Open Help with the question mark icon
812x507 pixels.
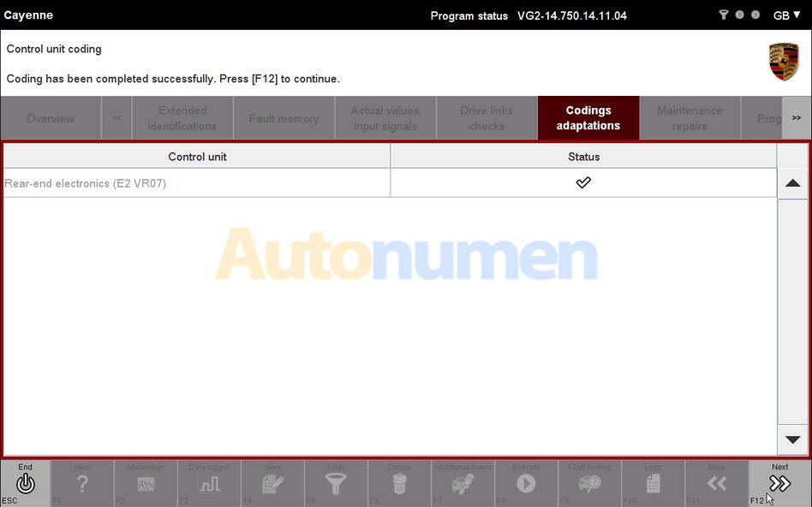[82, 484]
